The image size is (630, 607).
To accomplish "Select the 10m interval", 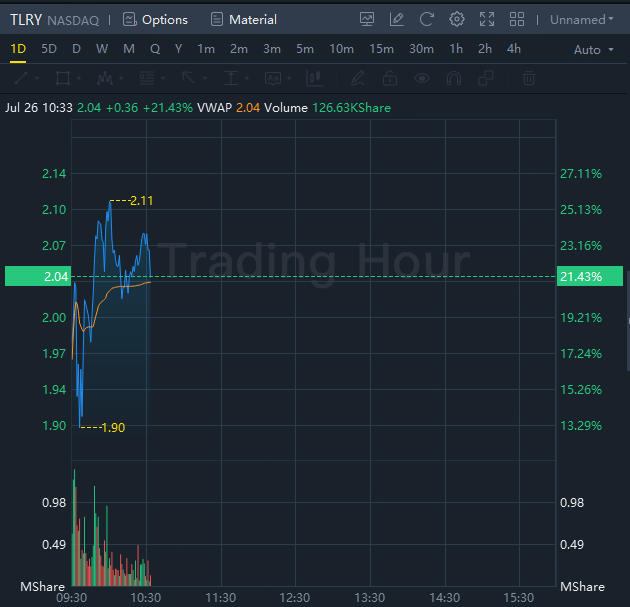I will (x=342, y=49).
